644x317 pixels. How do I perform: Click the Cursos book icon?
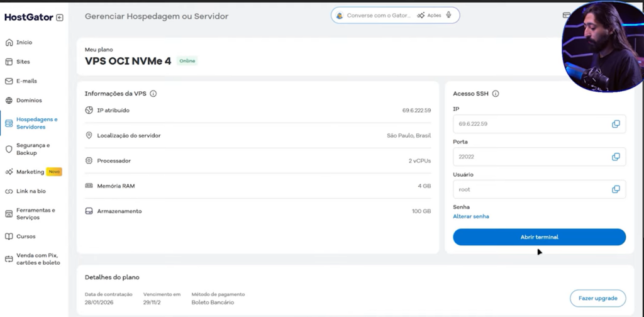[9, 236]
